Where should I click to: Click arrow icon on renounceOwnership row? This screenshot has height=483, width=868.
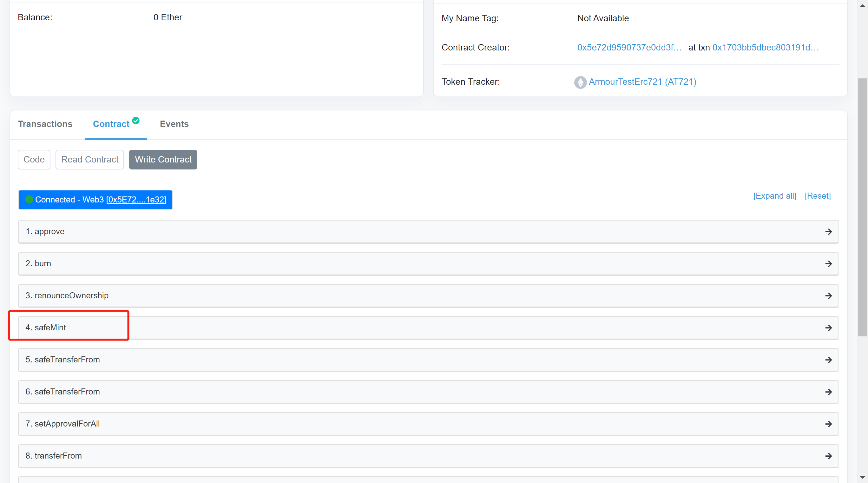(x=828, y=295)
